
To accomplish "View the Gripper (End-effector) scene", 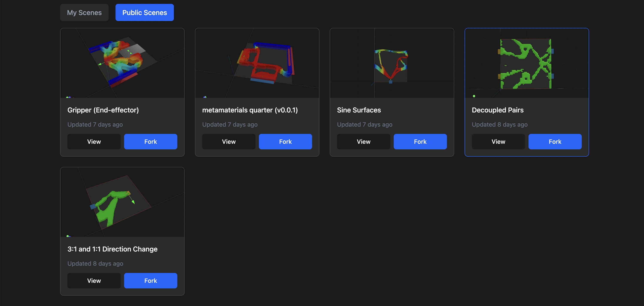I will (94, 141).
